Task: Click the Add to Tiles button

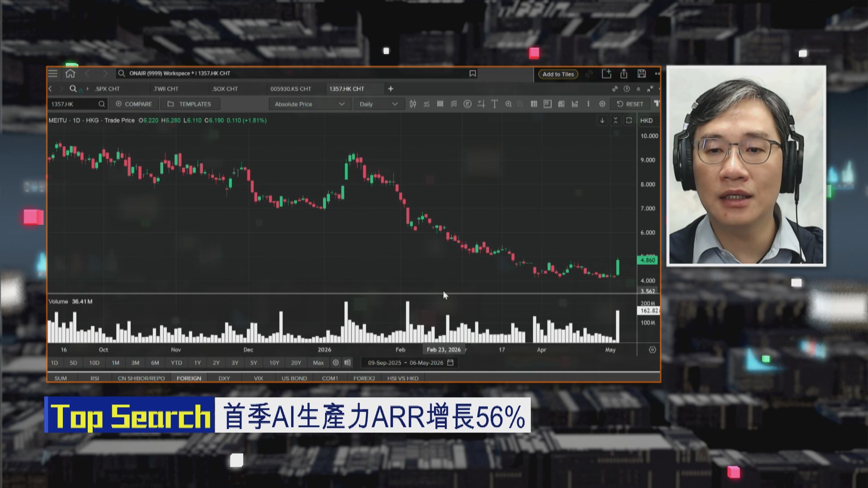Action: [558, 74]
